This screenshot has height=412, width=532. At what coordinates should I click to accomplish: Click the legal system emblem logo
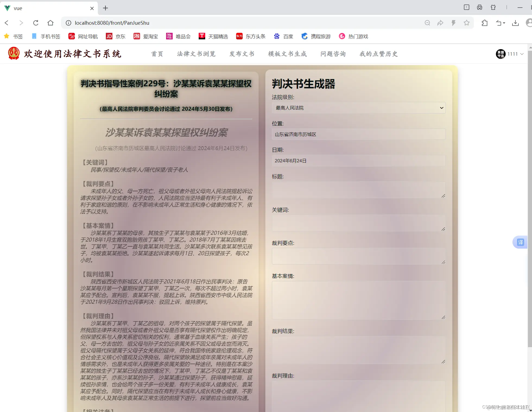click(14, 53)
